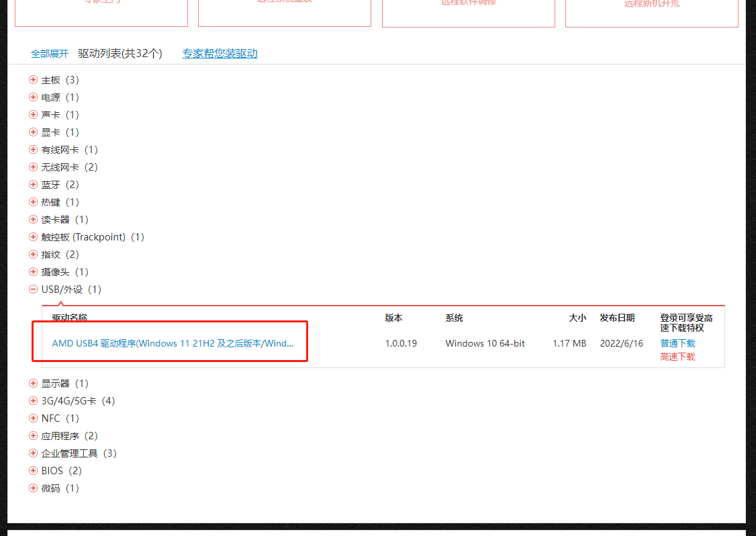Click the 全部展开 link
Image resolution: width=756 pixels, height=536 pixels.
pyautogui.click(x=49, y=53)
